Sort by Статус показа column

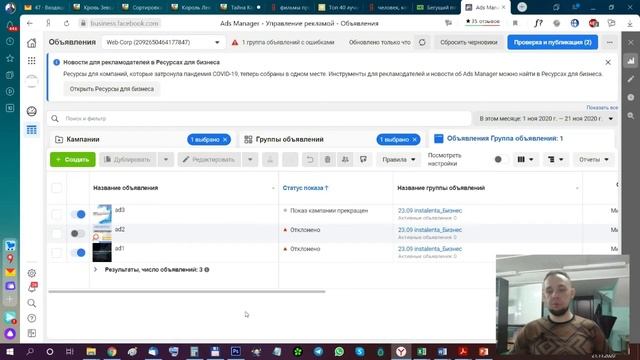[305, 188]
